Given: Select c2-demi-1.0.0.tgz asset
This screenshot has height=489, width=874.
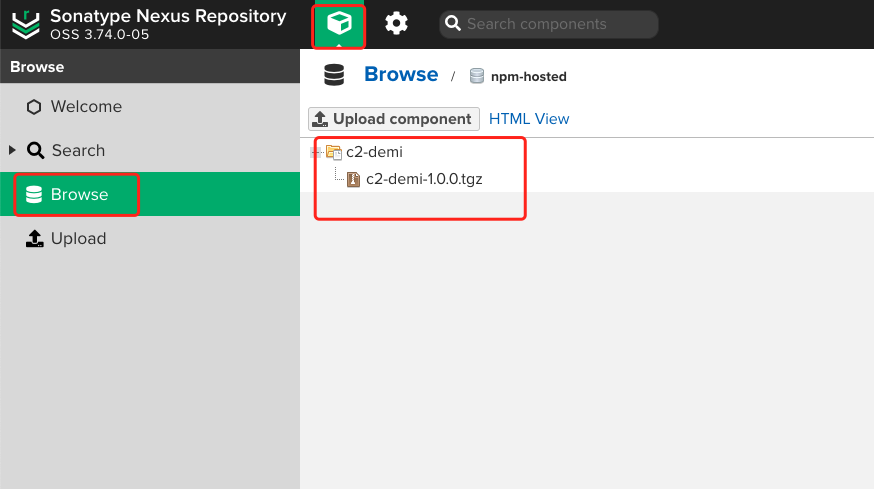Looking at the screenshot, I should pyautogui.click(x=424, y=179).
